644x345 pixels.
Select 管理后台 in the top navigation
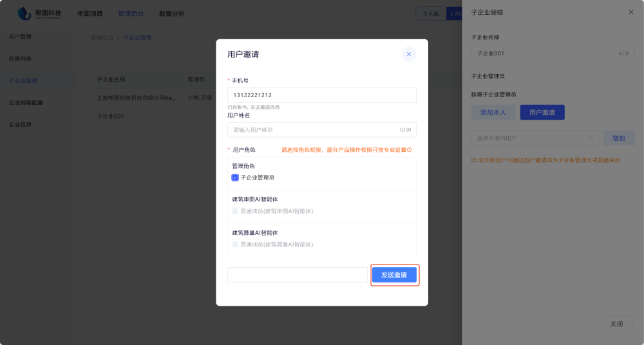tap(131, 14)
